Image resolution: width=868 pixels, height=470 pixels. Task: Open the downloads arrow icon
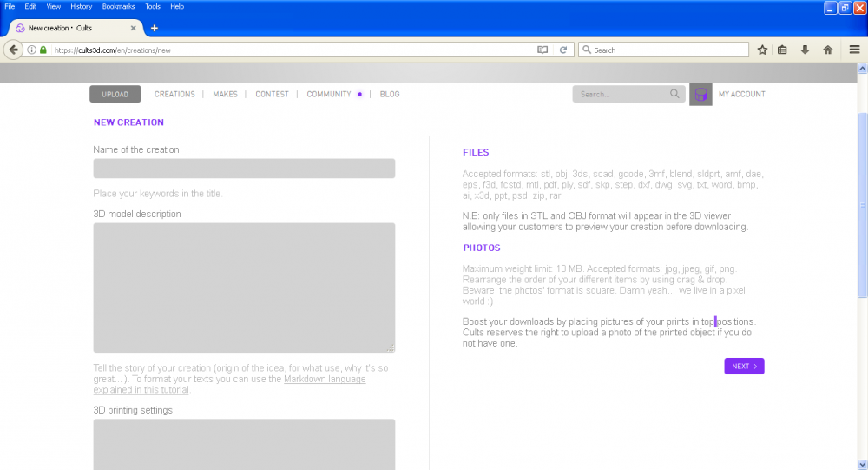pyautogui.click(x=805, y=50)
